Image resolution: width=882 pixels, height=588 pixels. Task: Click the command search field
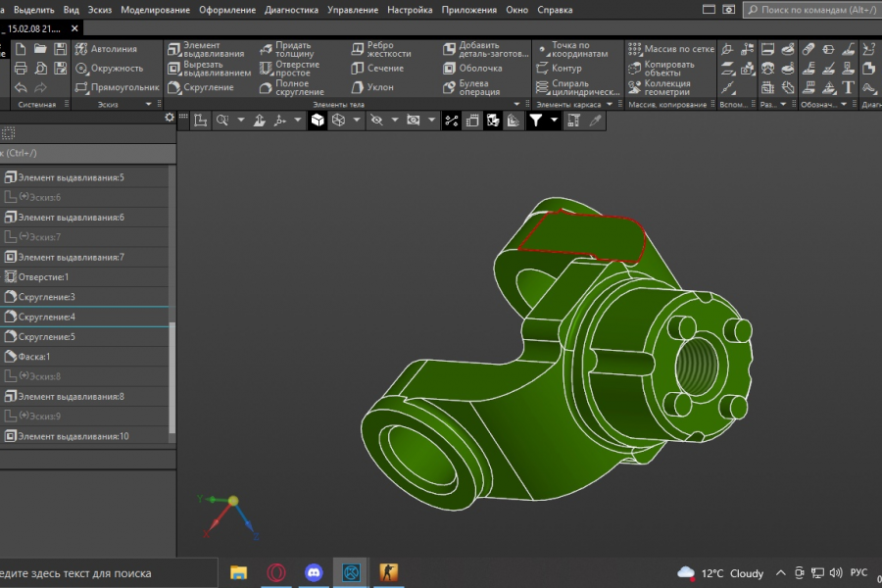pyautogui.click(x=813, y=10)
